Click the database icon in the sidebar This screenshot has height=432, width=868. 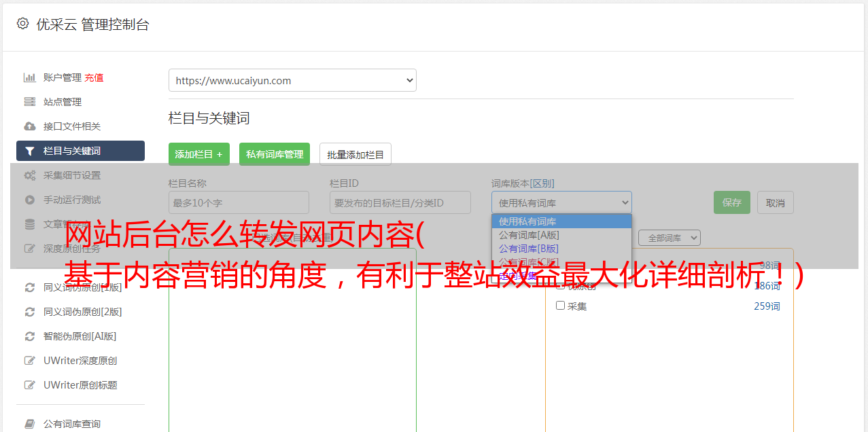click(x=30, y=224)
